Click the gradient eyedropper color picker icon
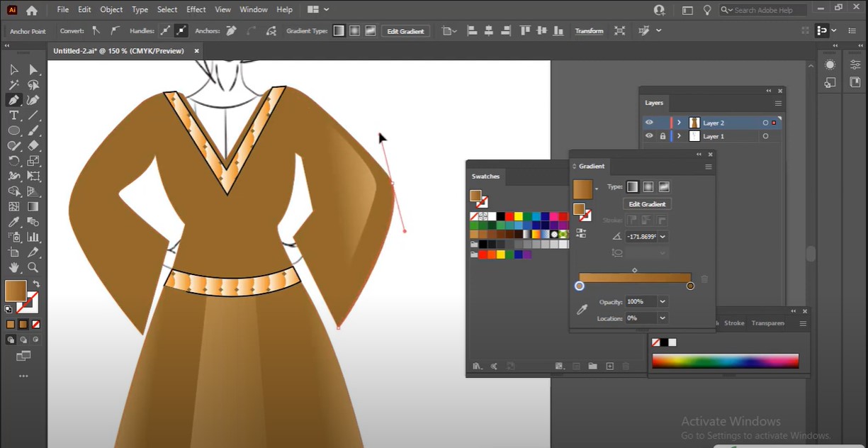This screenshot has width=868, height=448. point(582,310)
